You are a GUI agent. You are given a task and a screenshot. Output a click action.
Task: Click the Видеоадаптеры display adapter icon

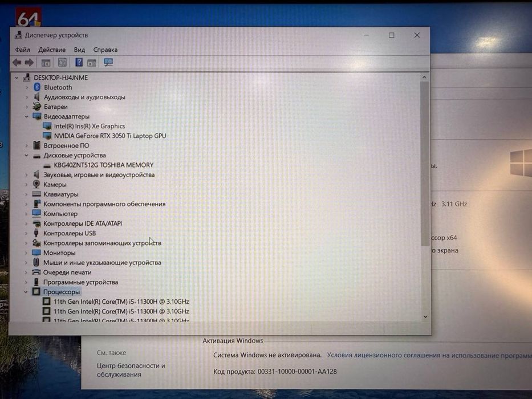tap(36, 116)
